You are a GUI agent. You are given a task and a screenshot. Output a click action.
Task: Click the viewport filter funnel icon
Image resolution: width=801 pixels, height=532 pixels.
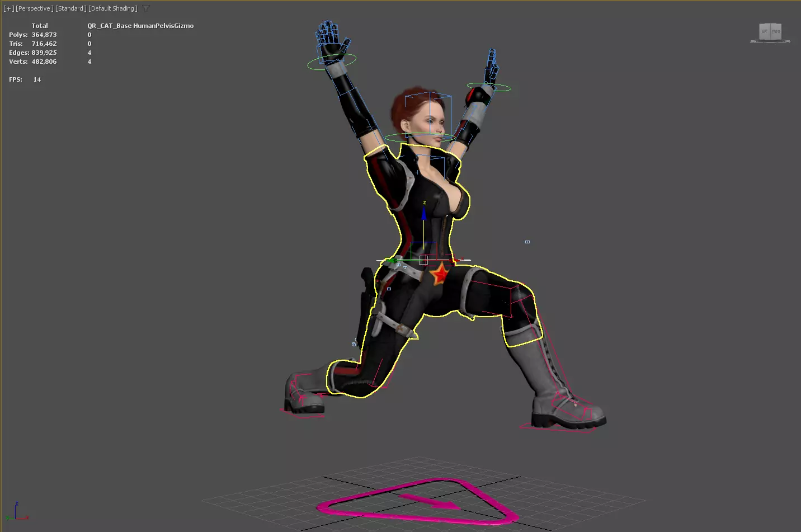pyautogui.click(x=146, y=8)
